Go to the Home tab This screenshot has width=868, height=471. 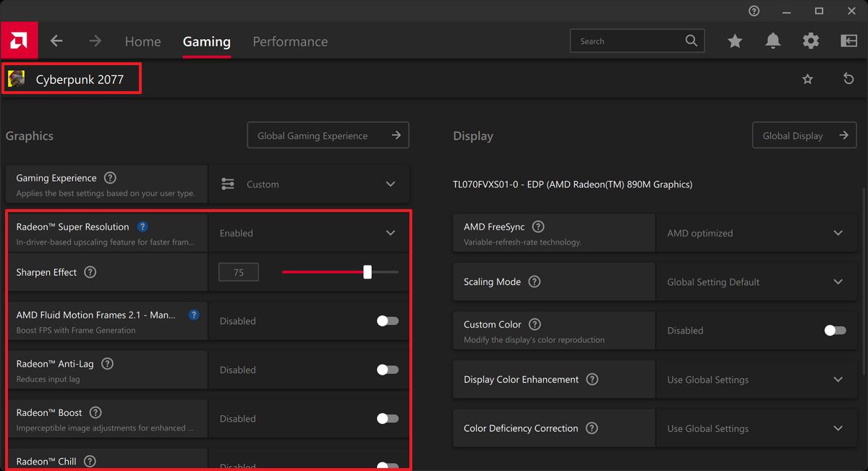click(x=142, y=41)
